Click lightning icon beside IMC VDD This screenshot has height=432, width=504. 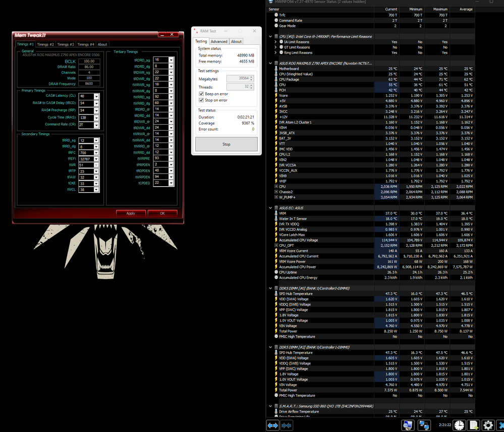pyautogui.click(x=276, y=149)
